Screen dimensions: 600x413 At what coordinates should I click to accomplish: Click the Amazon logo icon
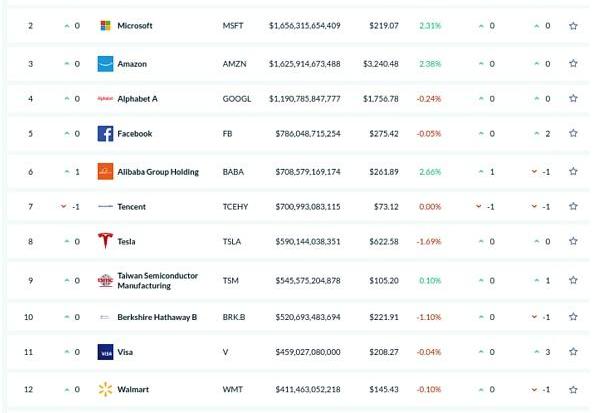(x=105, y=64)
